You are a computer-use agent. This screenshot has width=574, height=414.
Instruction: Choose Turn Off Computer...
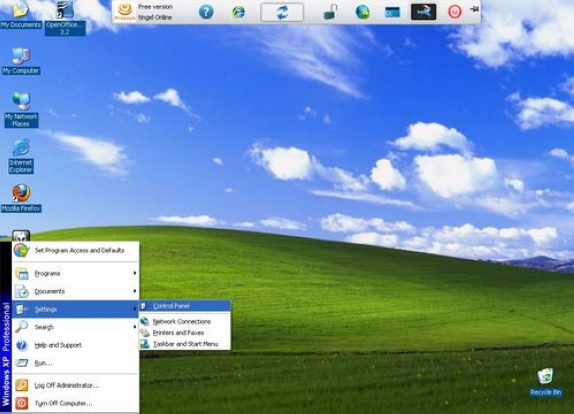75,403
